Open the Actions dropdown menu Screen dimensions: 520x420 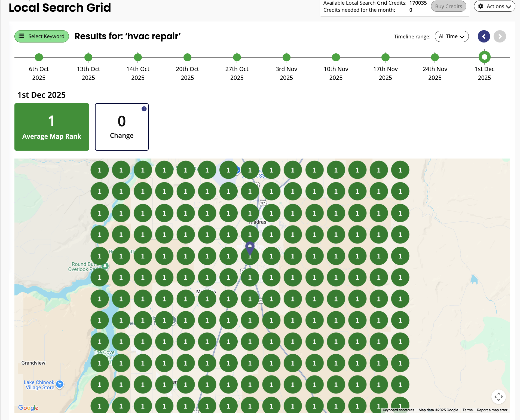pos(494,7)
